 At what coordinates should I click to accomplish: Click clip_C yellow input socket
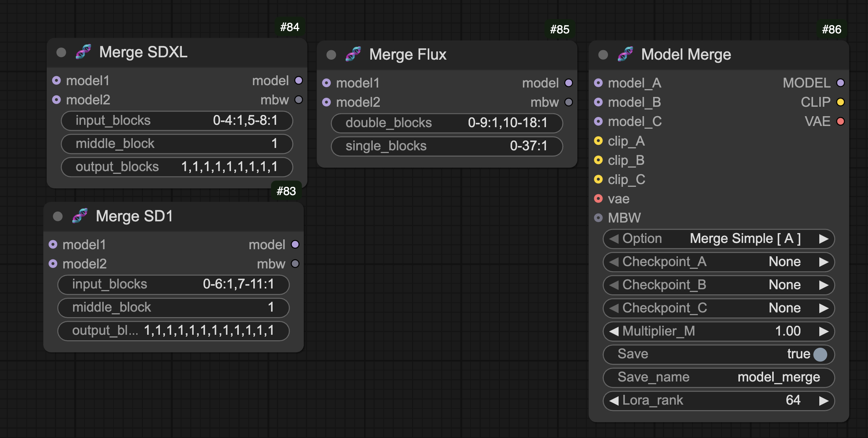[x=598, y=179]
